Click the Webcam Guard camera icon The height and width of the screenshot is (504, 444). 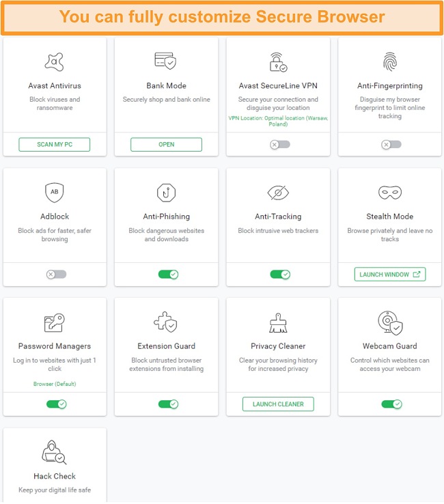(390, 323)
